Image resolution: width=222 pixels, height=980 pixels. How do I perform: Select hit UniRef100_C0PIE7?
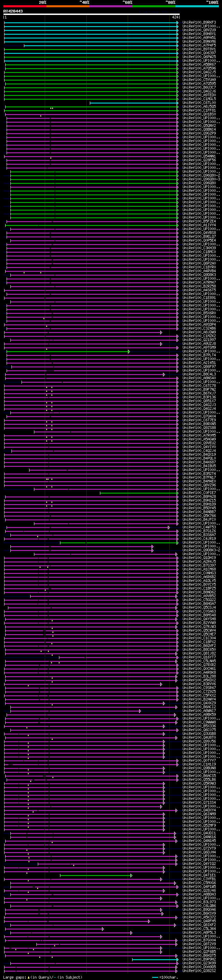coord(199,493)
